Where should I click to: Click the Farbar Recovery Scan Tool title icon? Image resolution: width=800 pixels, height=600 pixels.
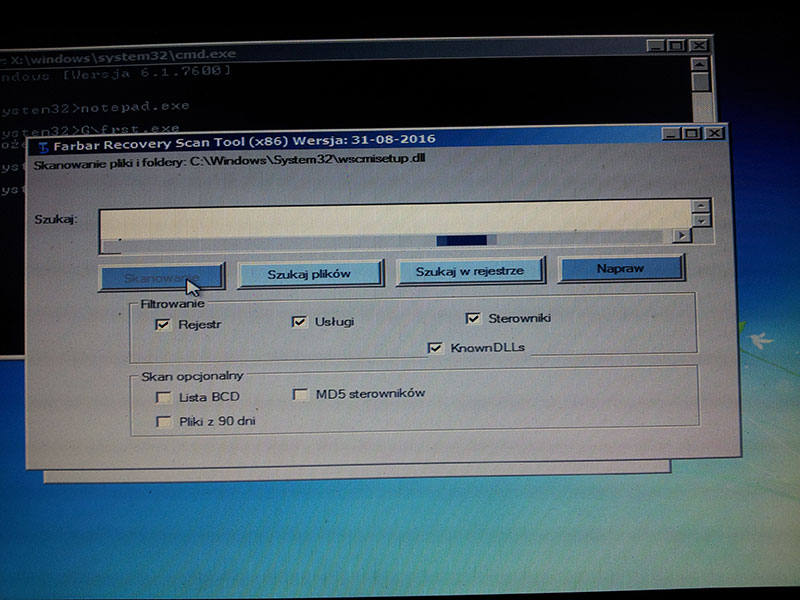pyautogui.click(x=43, y=147)
